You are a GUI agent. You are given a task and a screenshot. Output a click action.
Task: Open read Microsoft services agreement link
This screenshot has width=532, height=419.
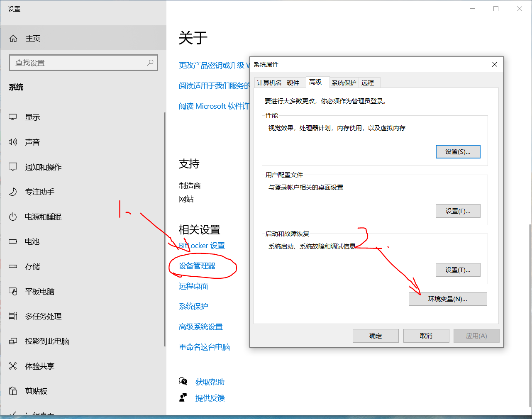pos(214,86)
